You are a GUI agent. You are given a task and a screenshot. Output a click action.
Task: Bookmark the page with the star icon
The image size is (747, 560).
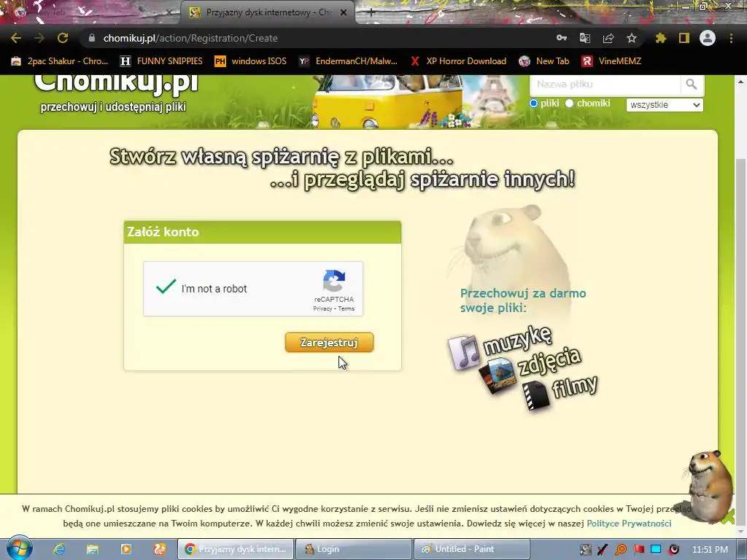(x=632, y=38)
